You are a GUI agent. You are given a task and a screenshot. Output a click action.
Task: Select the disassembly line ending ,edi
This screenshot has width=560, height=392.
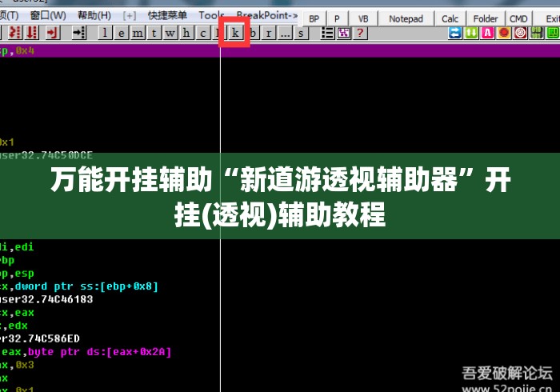(17, 246)
